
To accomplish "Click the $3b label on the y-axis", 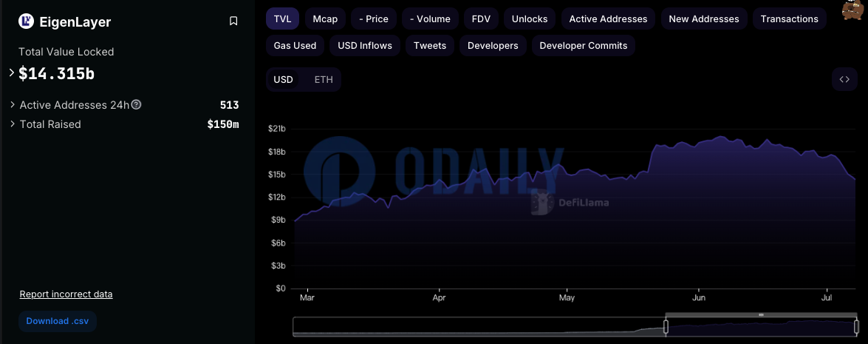I will click(278, 266).
